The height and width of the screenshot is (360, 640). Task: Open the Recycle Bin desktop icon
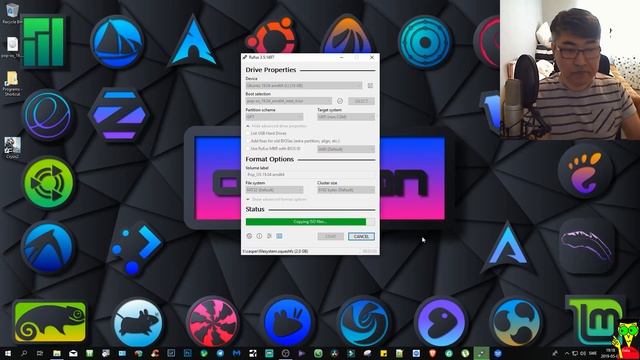(x=12, y=13)
